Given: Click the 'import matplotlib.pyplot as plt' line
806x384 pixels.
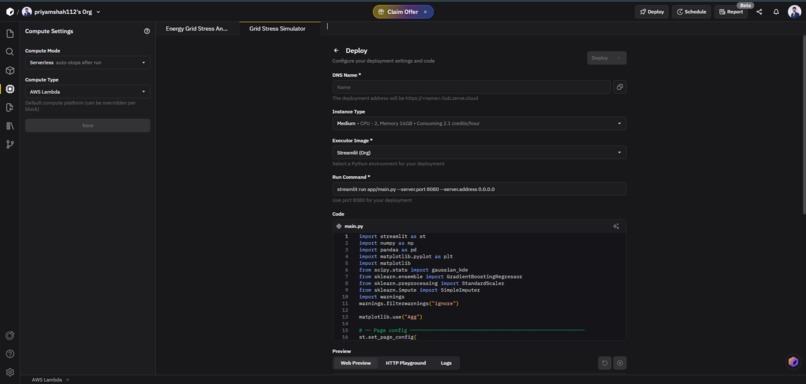Looking at the screenshot, I should pos(406,257).
